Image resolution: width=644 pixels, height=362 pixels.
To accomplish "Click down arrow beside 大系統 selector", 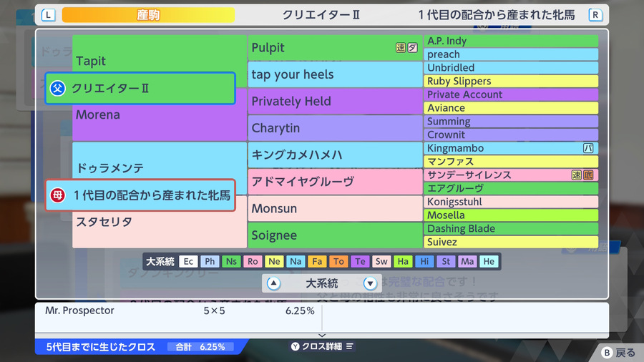I will click(370, 283).
